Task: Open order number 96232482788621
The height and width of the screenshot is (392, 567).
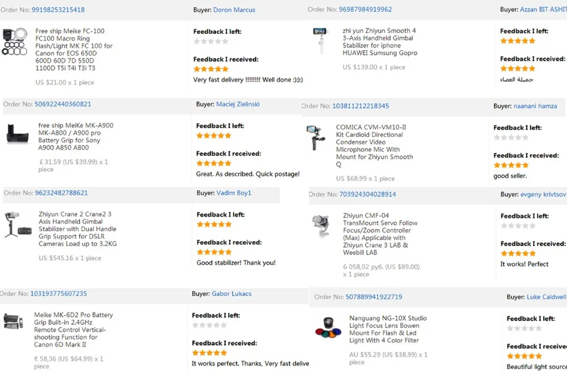Action: [61, 193]
